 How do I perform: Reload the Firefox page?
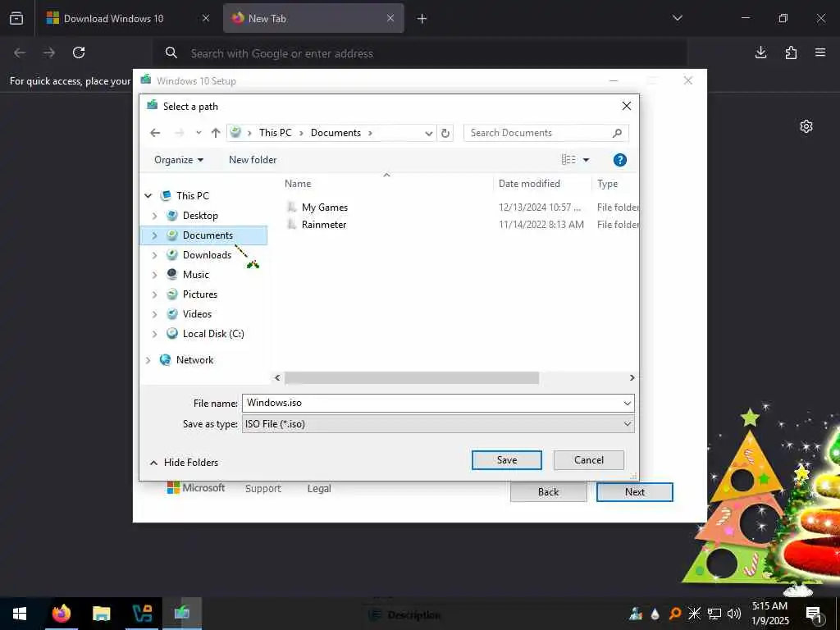(79, 52)
